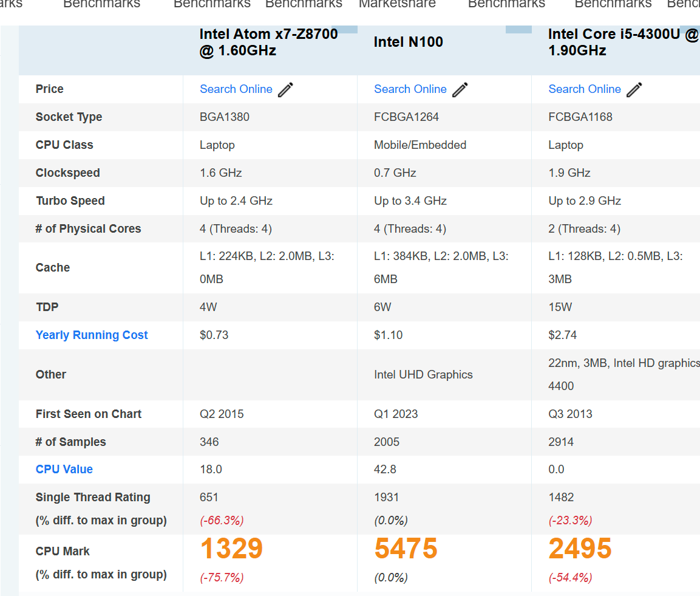
Task: Select Benchmarks menu item just before Marketshare
Action: (304, 4)
